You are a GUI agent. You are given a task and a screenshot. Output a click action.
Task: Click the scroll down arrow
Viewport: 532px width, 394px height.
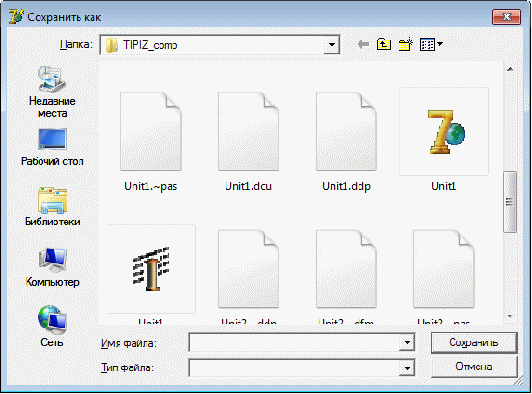510,316
